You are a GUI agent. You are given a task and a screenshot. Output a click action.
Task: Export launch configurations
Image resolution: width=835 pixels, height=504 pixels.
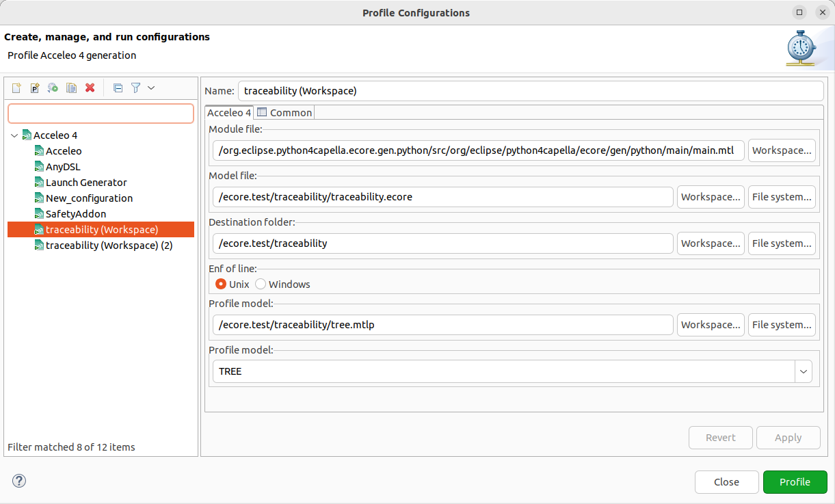point(53,88)
